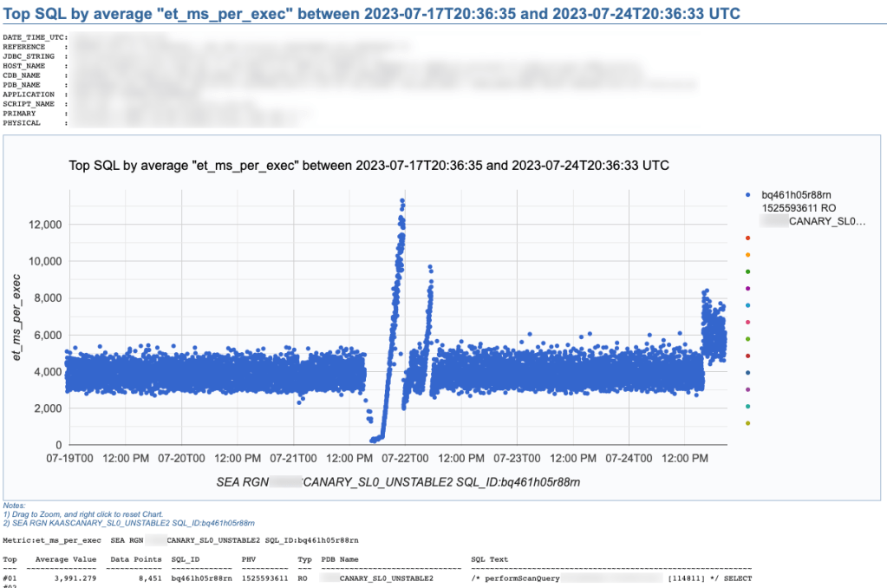Viewport: 887px width, 588px height.
Task: Click the second note line with KAASCANARY
Action: coord(128,523)
